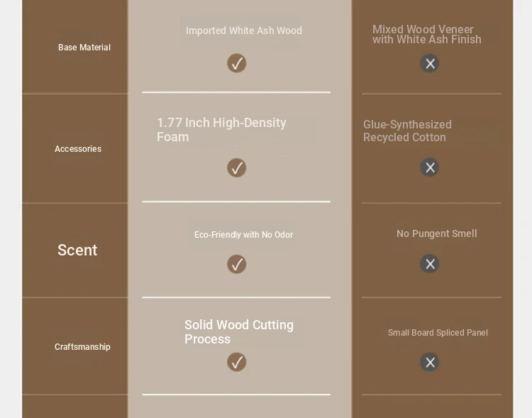This screenshot has width=532, height=418.
Task: Click the X icon under Mixed Wood Veneer
Action: pos(430,63)
